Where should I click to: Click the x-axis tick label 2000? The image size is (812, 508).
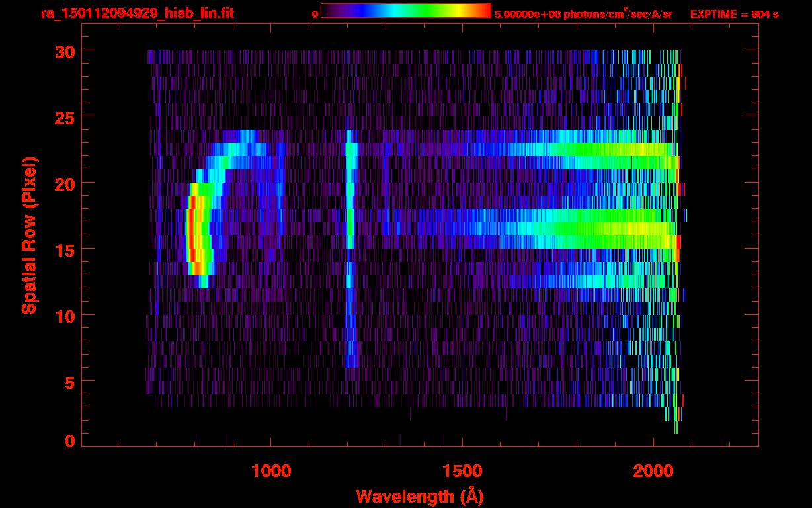coord(652,471)
